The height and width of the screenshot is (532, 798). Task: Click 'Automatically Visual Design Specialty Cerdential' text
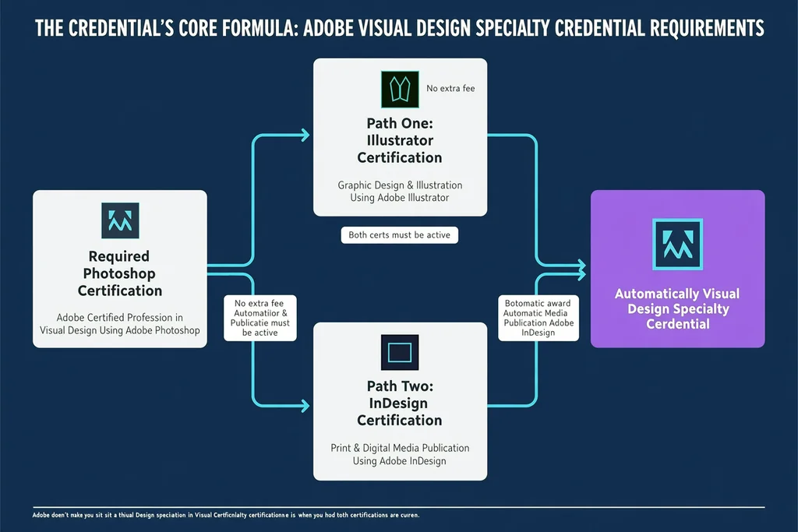click(x=677, y=308)
